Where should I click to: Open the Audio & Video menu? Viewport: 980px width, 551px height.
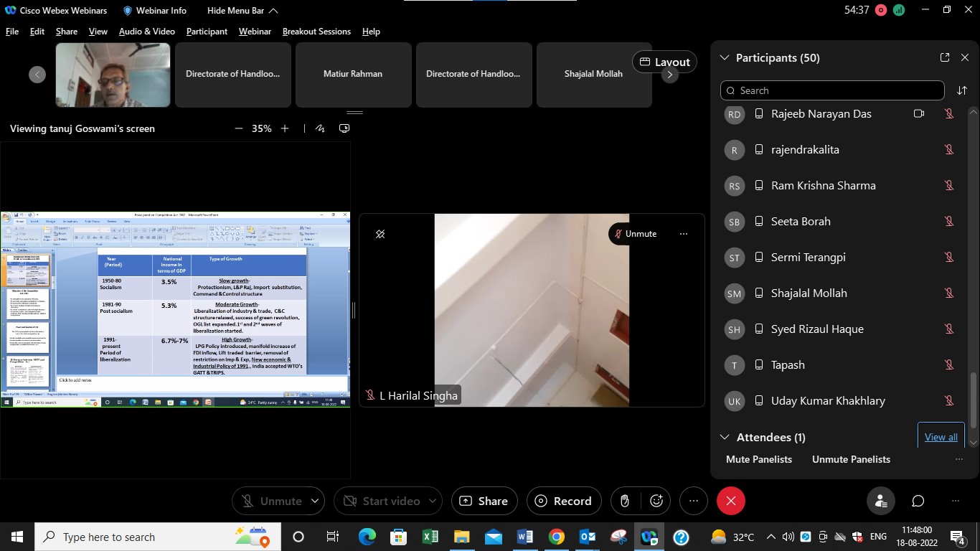147,32
